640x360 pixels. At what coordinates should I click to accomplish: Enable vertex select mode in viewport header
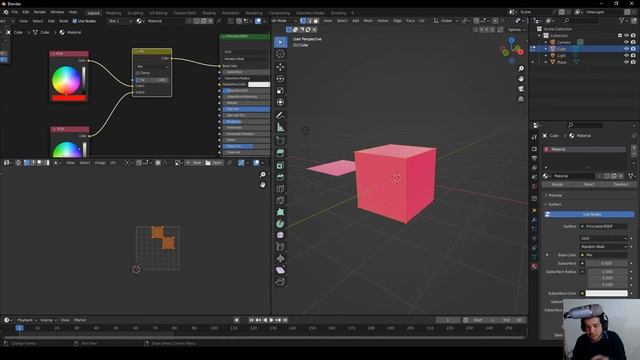coord(303,21)
